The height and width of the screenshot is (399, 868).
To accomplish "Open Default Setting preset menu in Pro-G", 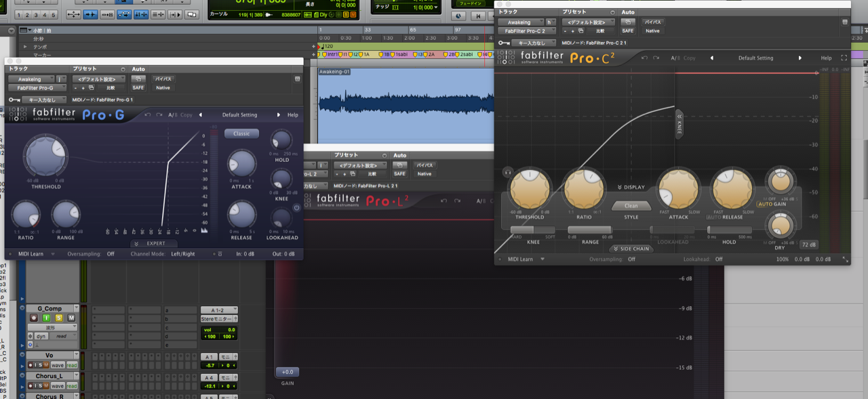I will click(239, 115).
